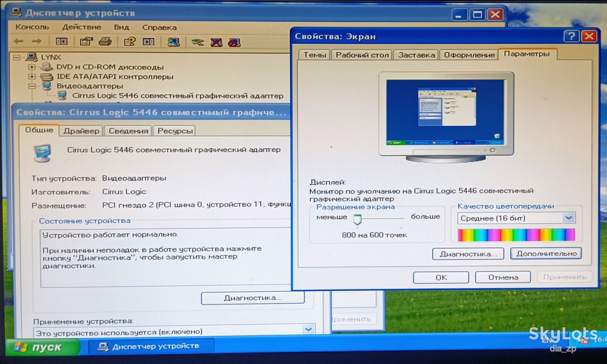This screenshot has width=607, height=364.
Task: Switch to the Сведения tab
Action: (x=128, y=131)
